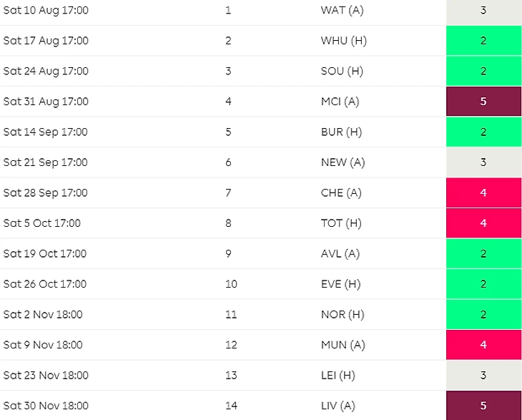Click the Sat 26 Oct 17:00 date
The height and width of the screenshot is (420, 522).
click(44, 284)
